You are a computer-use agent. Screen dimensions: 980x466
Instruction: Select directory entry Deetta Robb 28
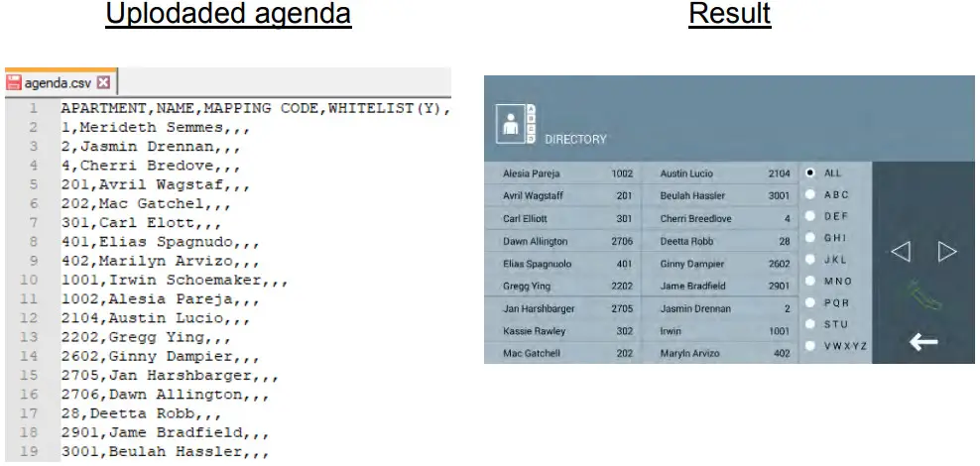pyautogui.click(x=721, y=241)
